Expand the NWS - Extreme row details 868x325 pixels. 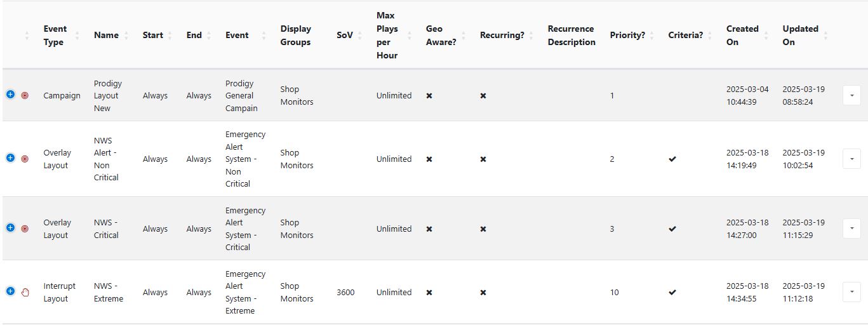tap(10, 291)
